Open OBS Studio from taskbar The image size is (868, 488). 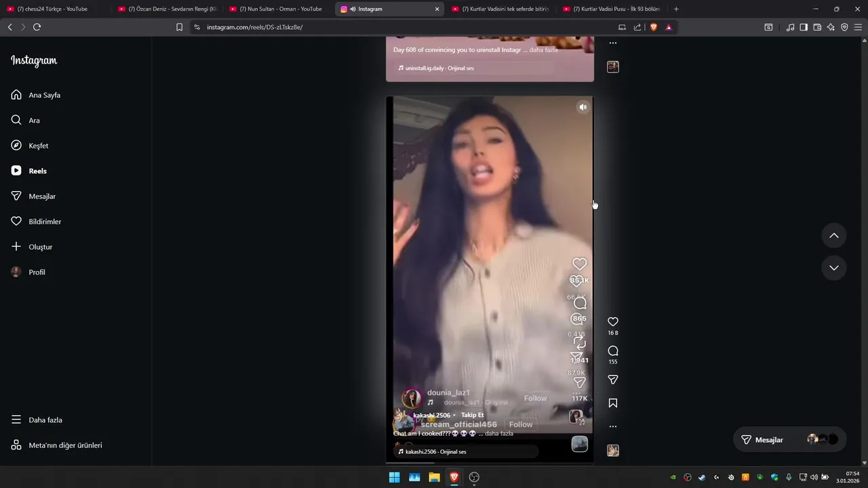(474, 477)
